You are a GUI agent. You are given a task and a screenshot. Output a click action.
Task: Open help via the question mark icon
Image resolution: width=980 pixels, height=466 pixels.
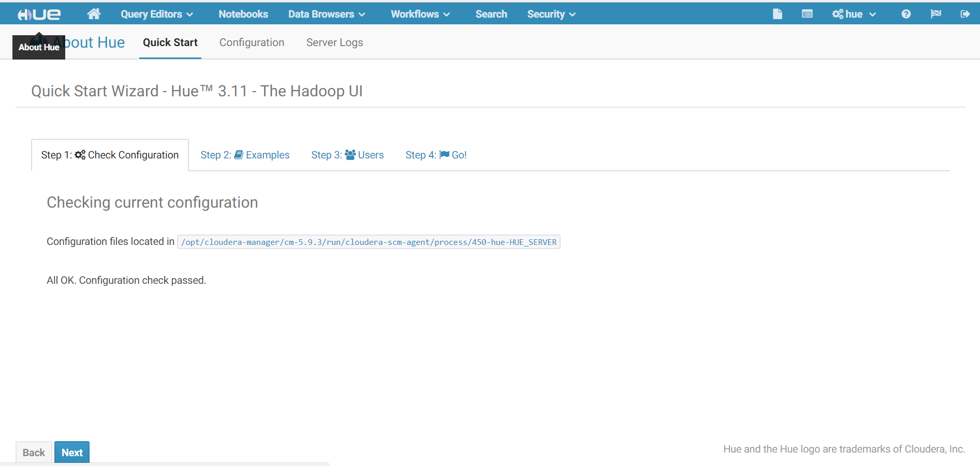tap(906, 14)
